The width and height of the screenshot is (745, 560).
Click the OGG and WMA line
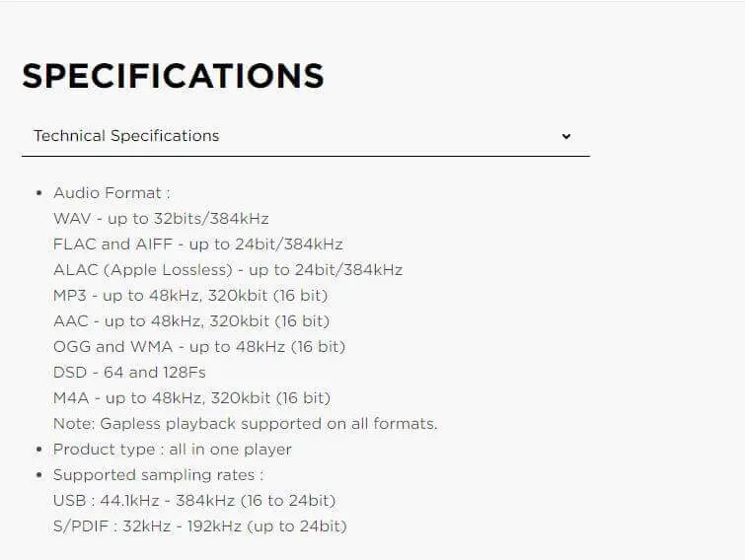click(x=199, y=347)
